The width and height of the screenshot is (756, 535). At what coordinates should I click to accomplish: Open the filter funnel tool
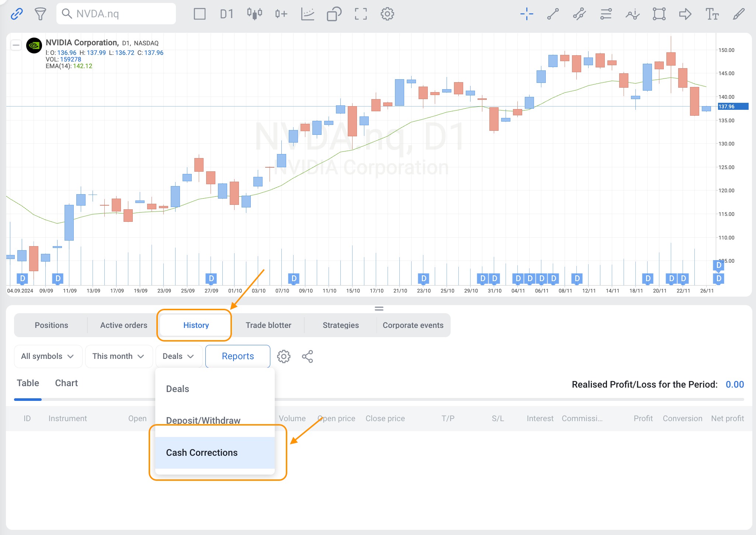pos(40,14)
